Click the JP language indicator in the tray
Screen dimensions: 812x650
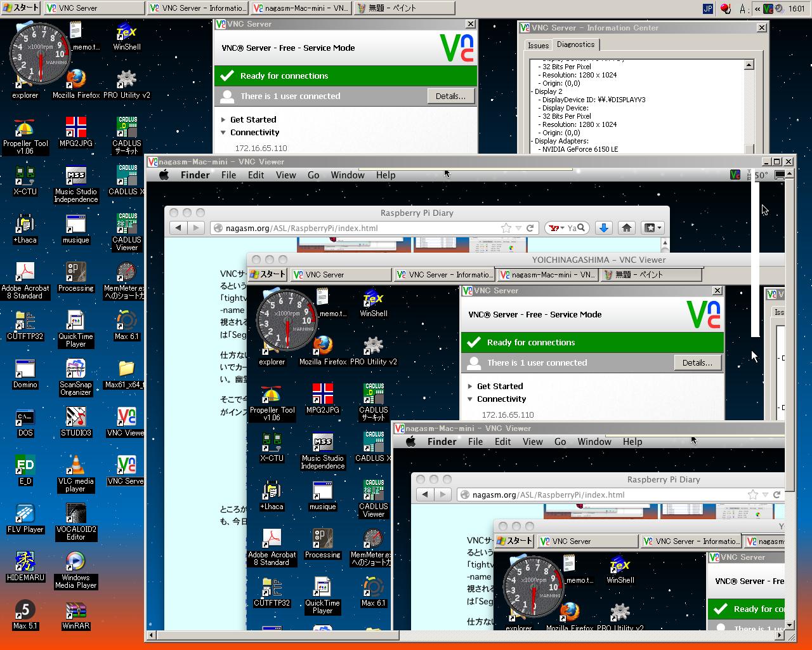pos(707,8)
